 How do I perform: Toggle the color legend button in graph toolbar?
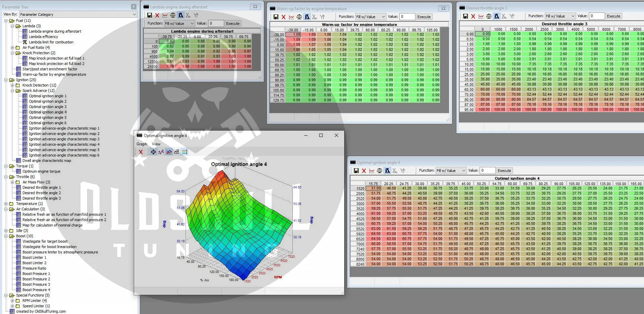pos(184,152)
